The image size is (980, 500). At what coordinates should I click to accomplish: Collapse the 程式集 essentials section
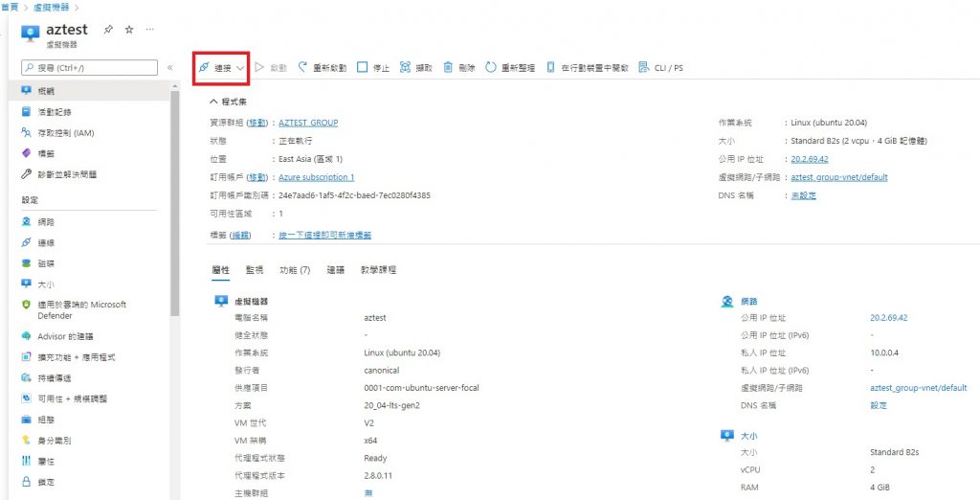click(x=229, y=102)
